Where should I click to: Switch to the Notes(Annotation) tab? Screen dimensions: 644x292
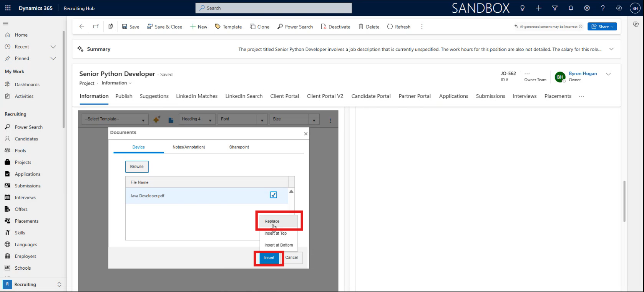click(189, 147)
